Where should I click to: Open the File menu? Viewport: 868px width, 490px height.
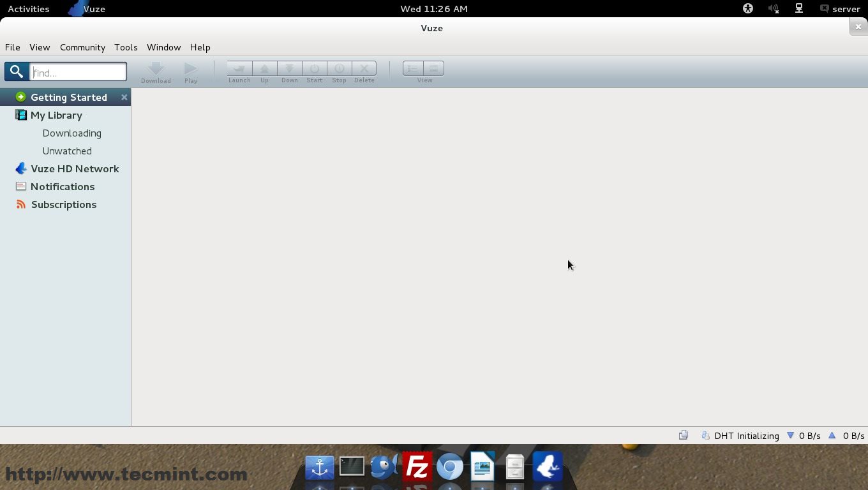coord(13,47)
